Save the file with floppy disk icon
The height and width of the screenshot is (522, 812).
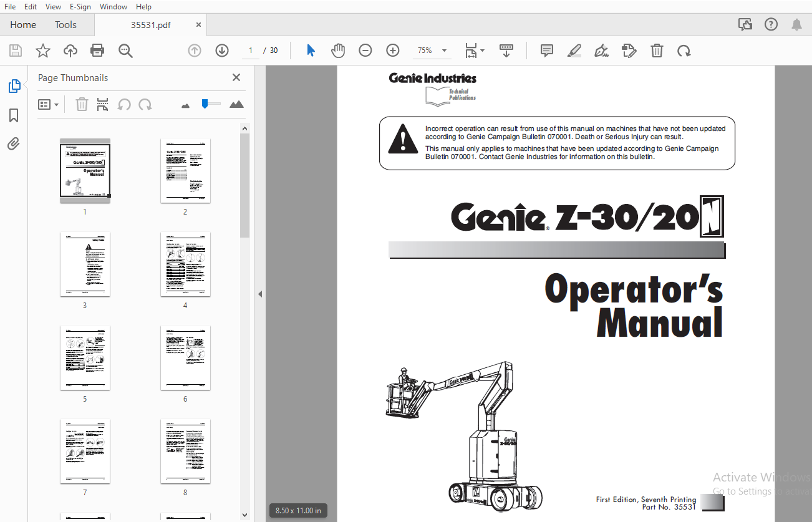tap(16, 51)
